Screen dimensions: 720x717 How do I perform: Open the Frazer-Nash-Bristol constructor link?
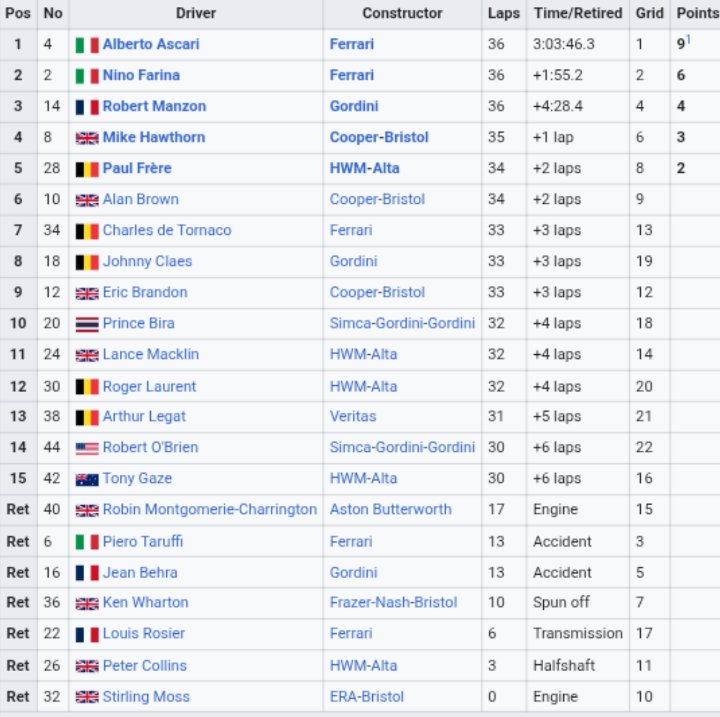394,602
